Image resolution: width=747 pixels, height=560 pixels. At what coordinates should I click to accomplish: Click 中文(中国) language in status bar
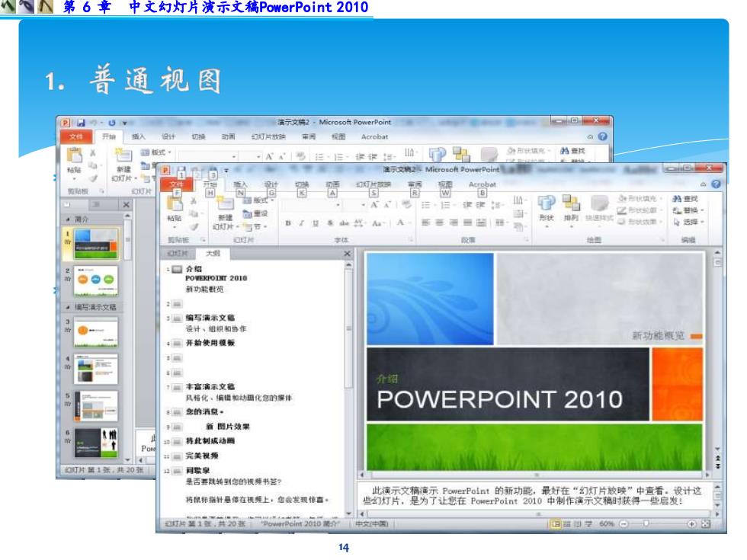[372, 524]
